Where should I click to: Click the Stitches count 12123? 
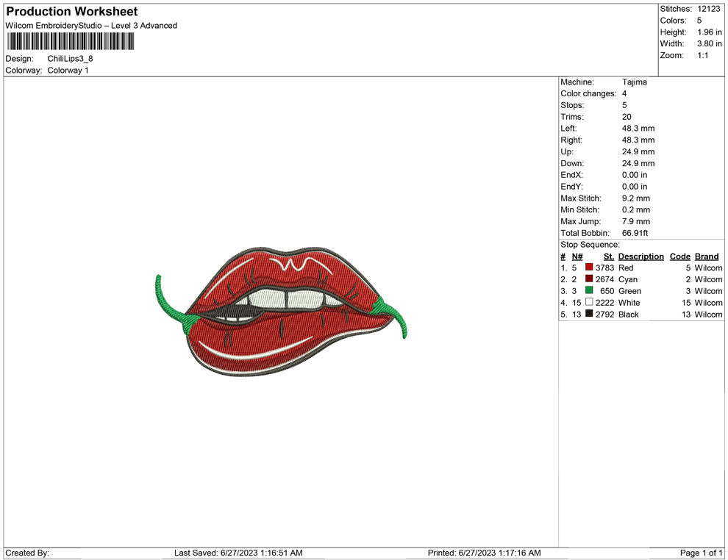707,9
